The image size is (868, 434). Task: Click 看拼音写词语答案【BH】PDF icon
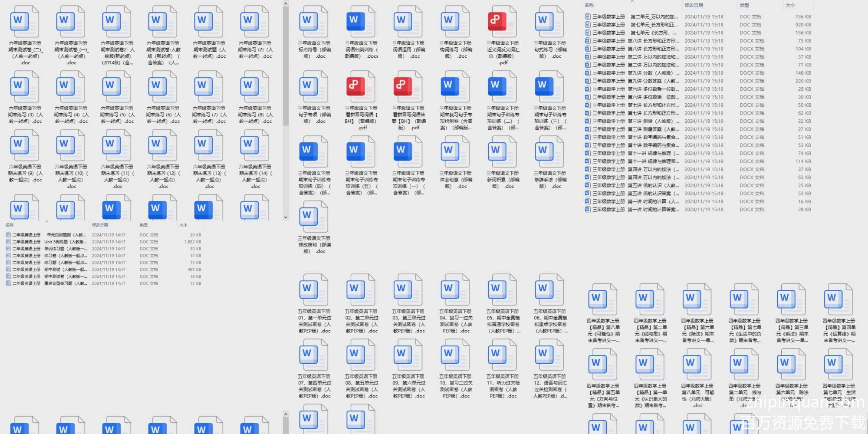coord(408,87)
